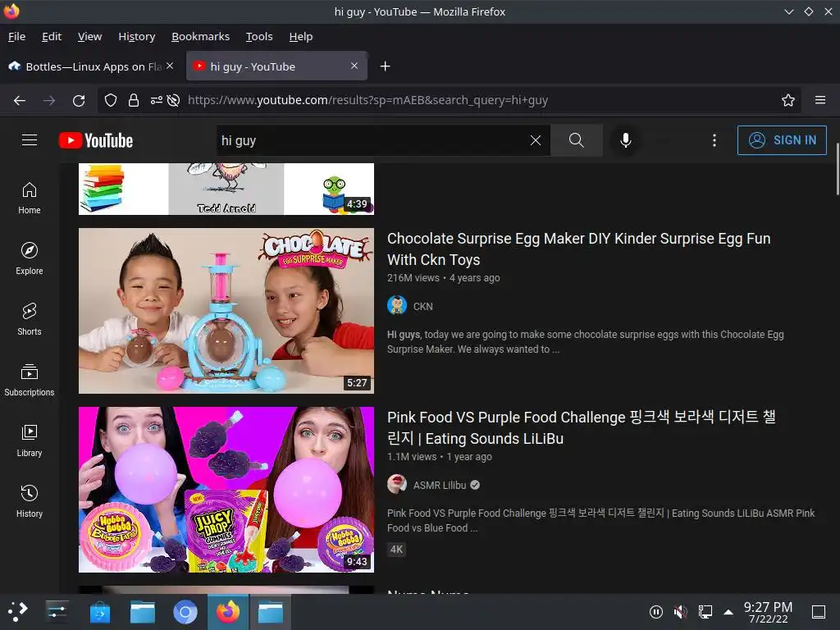
Task: Open Discover software store in taskbar
Action: (99, 612)
